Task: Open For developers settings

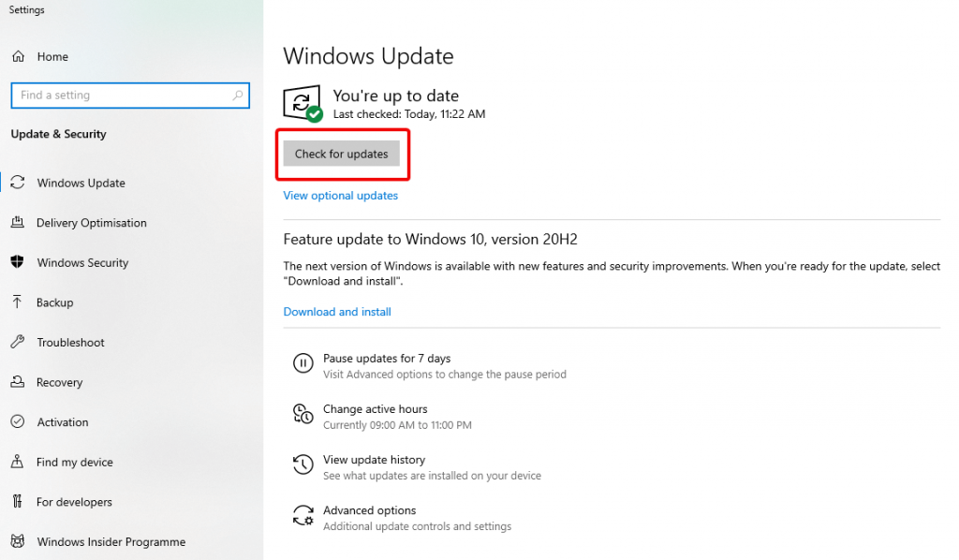Action: pyautogui.click(x=74, y=502)
